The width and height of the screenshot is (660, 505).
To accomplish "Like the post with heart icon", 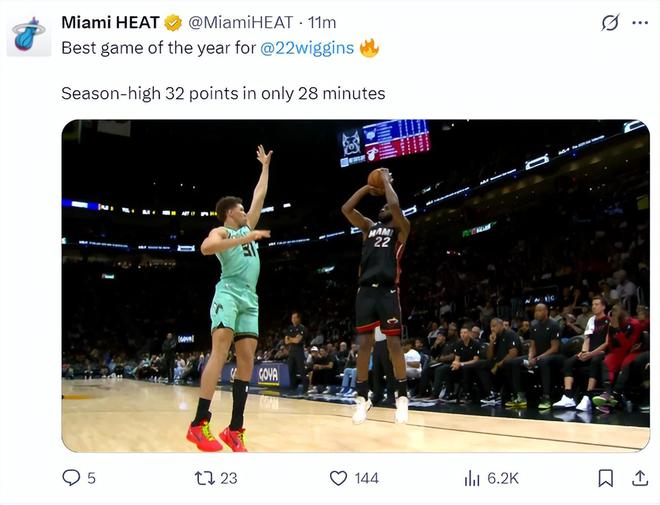I will click(x=338, y=478).
